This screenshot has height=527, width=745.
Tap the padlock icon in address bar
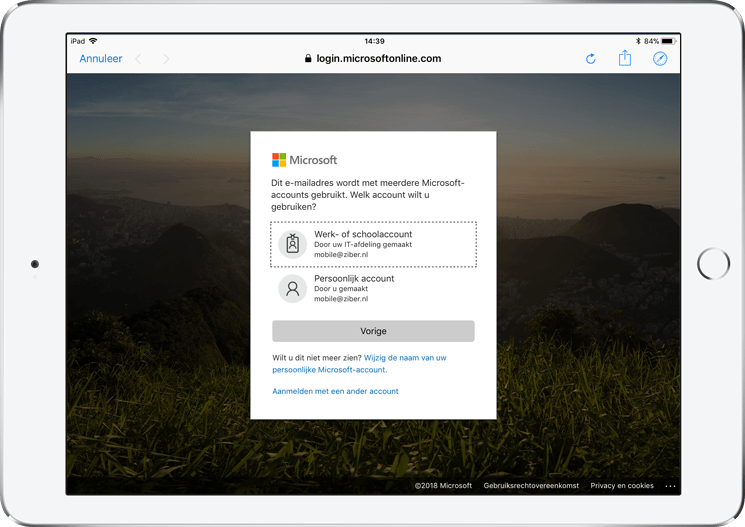tap(308, 58)
